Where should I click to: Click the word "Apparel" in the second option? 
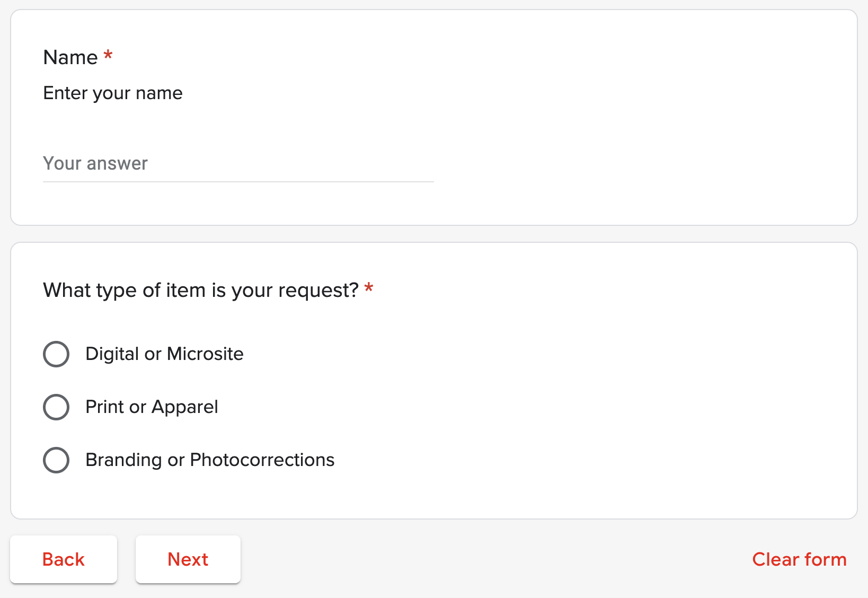pyautogui.click(x=184, y=407)
